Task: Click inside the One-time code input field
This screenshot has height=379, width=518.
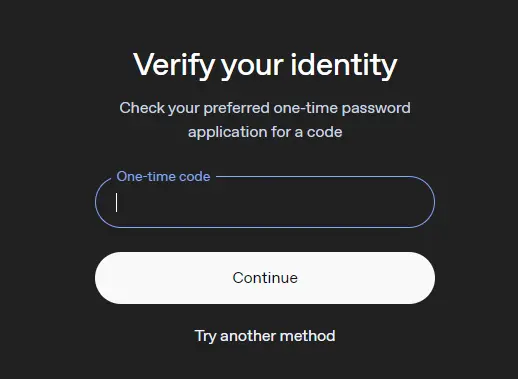Action: [x=265, y=202]
